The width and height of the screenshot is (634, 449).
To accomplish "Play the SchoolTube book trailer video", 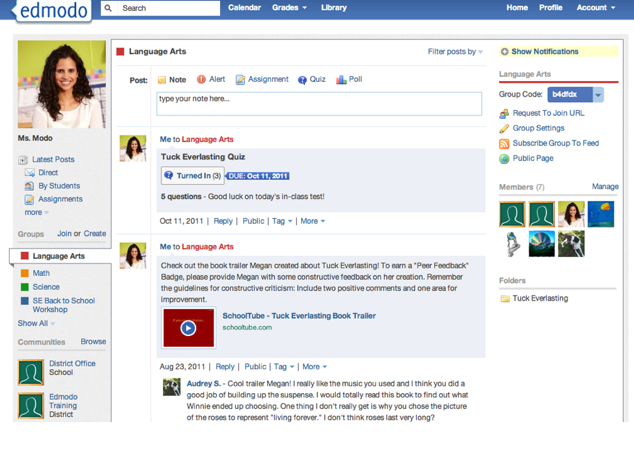I will point(188,327).
